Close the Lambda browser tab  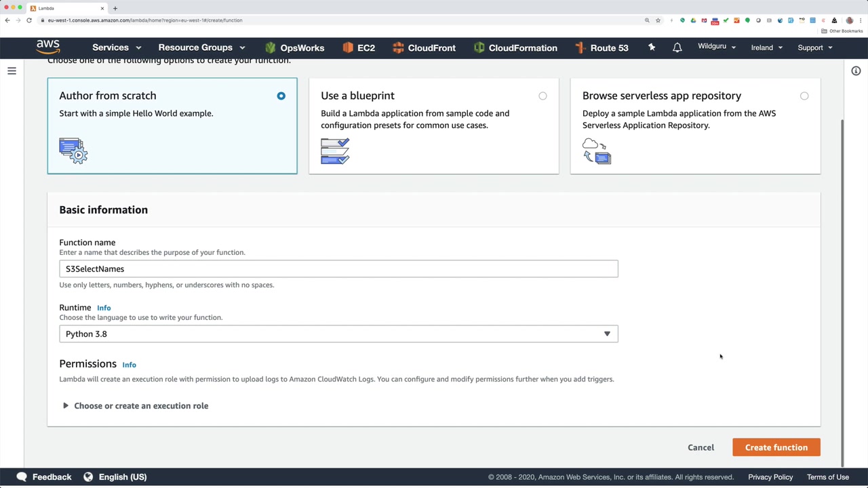(x=102, y=8)
